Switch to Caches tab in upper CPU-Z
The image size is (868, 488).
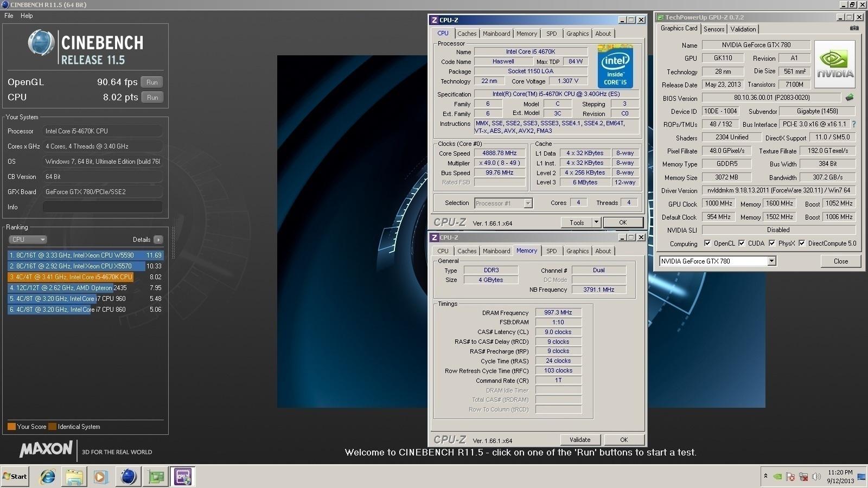[467, 34]
